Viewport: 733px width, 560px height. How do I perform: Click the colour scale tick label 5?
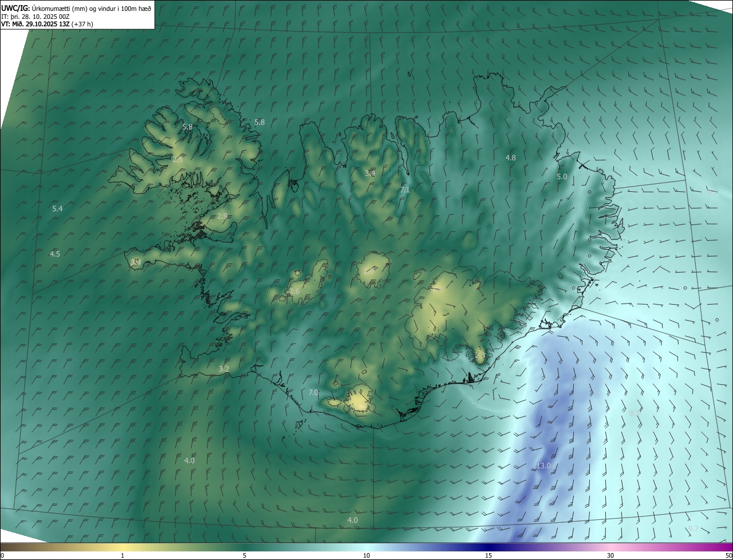click(245, 555)
